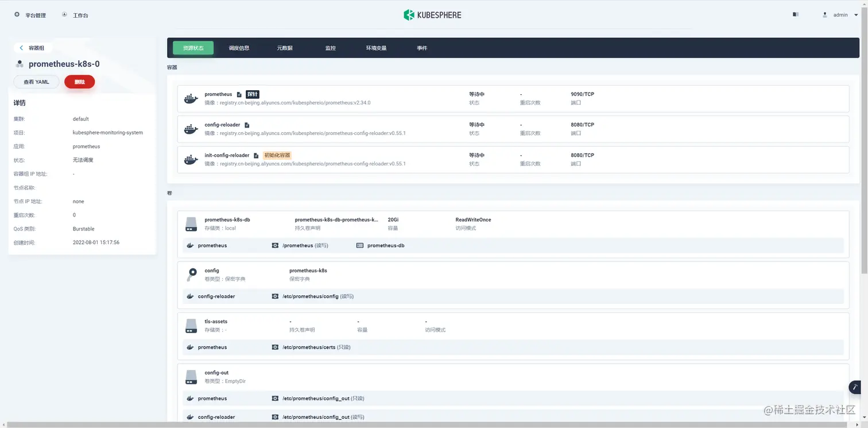Open log icon next to prometheus container

239,94
